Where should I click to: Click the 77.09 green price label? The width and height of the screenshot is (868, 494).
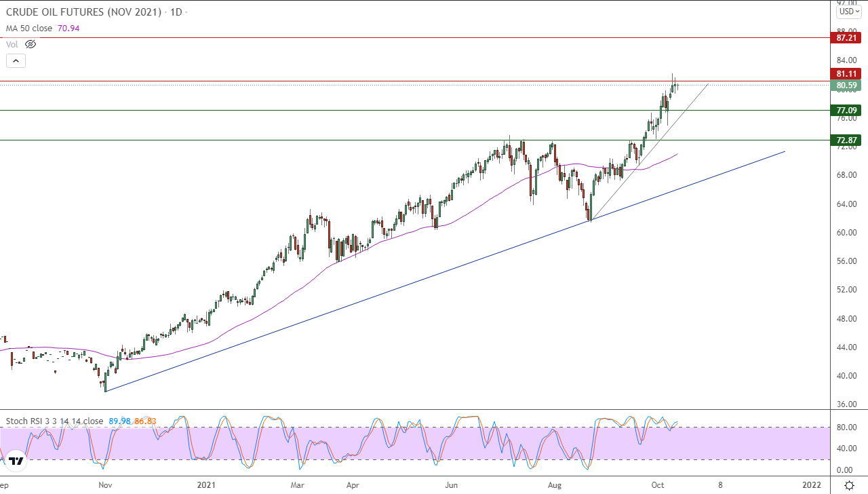[847, 110]
